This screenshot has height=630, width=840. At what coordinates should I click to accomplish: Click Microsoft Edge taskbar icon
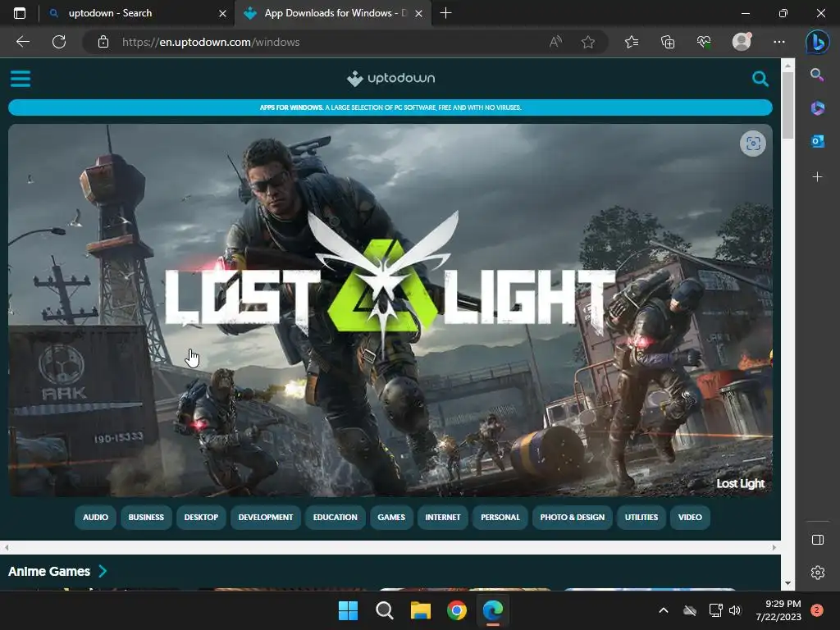click(x=493, y=610)
